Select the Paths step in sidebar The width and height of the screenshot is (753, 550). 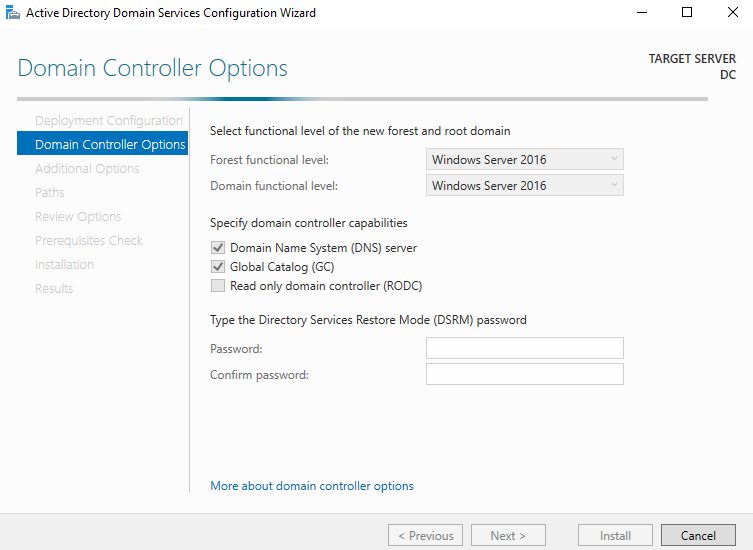[x=49, y=193]
